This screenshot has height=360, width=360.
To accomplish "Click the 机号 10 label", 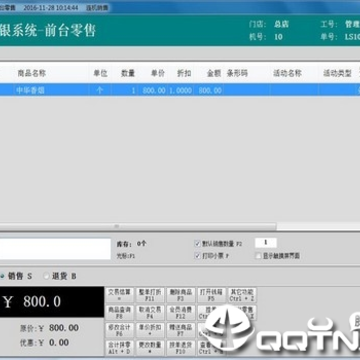I will [266, 37].
